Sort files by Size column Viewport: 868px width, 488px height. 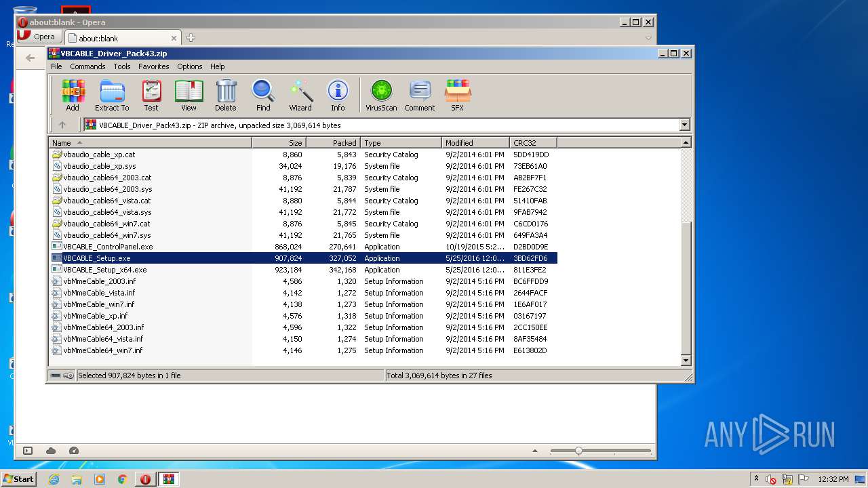279,142
